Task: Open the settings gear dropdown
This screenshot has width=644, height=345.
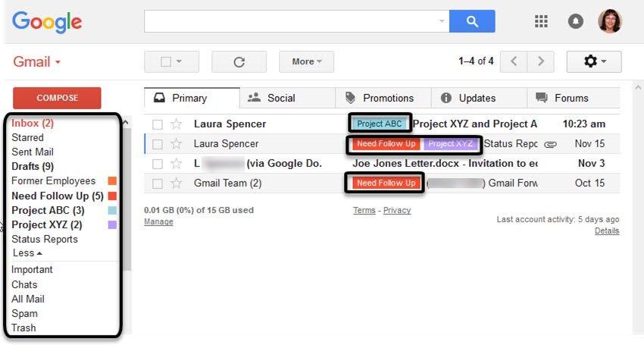Action: [594, 61]
